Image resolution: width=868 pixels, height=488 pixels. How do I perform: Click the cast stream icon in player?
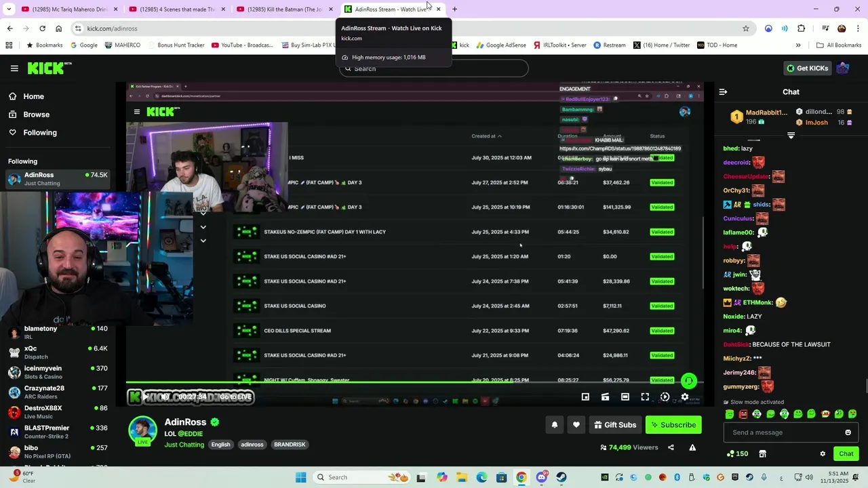click(605, 396)
